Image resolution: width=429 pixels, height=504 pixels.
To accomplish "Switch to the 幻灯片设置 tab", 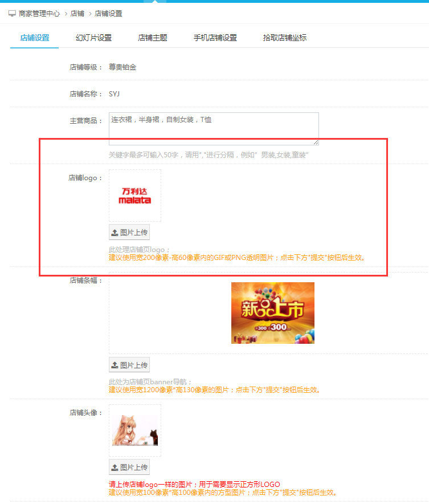I will pyautogui.click(x=93, y=38).
